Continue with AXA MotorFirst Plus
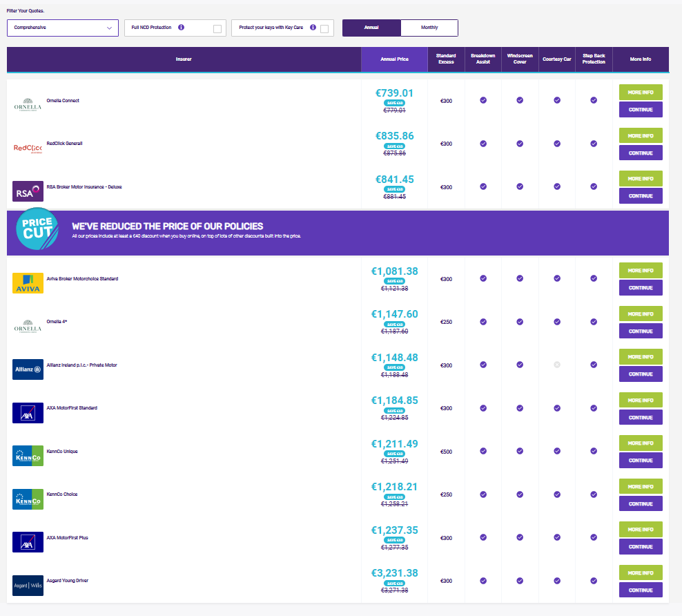Screen dimensions: 682x616 pos(641,547)
